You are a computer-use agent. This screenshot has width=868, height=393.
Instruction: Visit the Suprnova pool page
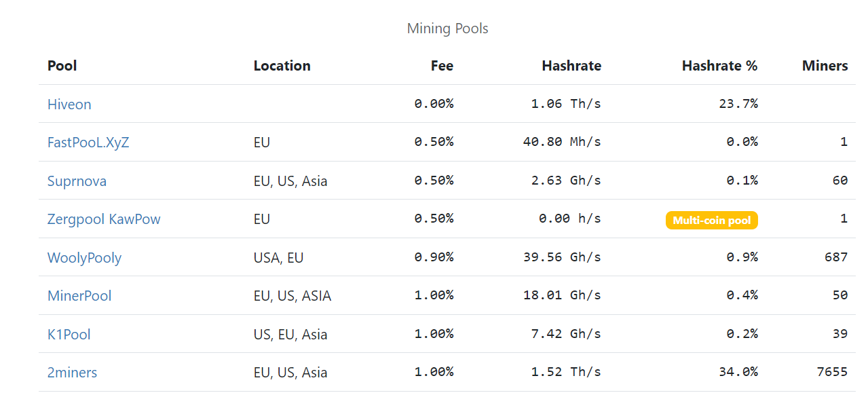[77, 181]
